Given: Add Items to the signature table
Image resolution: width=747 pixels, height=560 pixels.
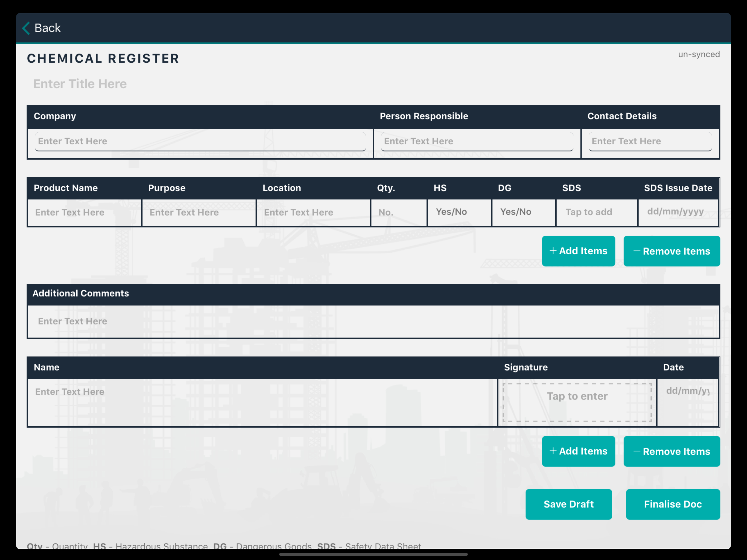Looking at the screenshot, I should [579, 451].
